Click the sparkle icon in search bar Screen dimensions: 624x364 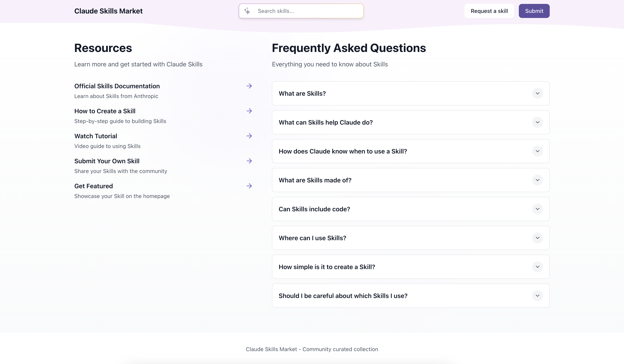[247, 11]
